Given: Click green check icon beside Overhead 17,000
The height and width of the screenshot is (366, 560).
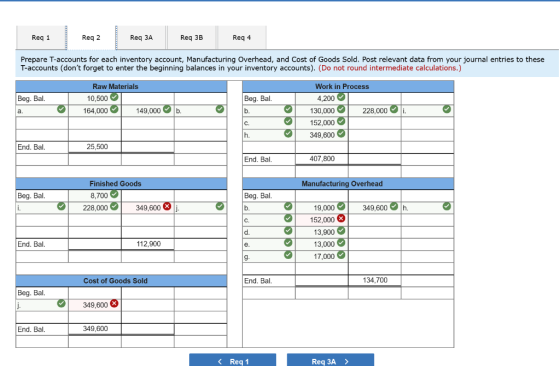Looking at the screenshot, I should (341, 255).
